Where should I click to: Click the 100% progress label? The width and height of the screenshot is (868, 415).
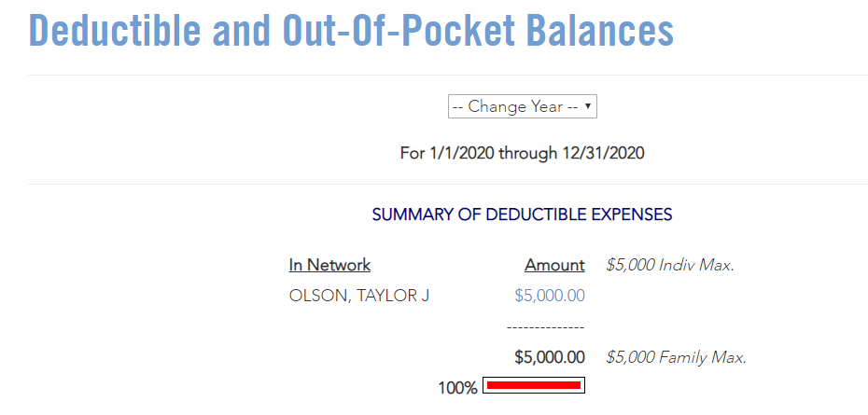click(x=457, y=387)
